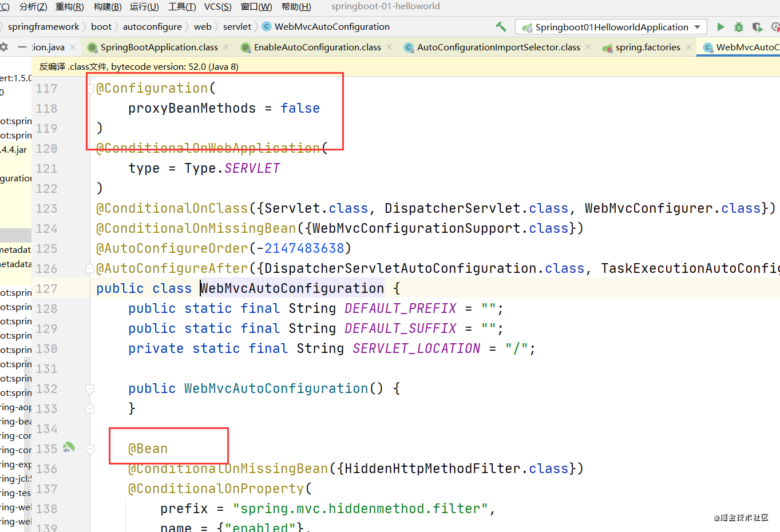Open the 运行(U) menu

coord(144,6)
